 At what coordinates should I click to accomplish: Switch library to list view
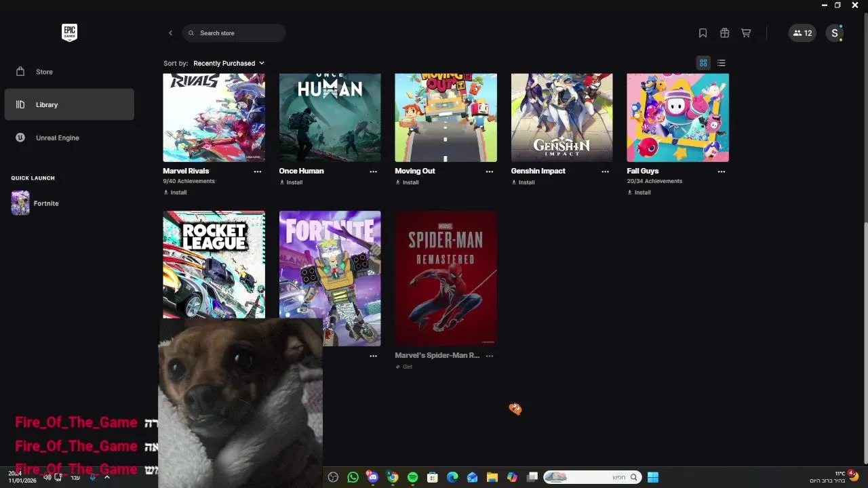click(x=722, y=63)
